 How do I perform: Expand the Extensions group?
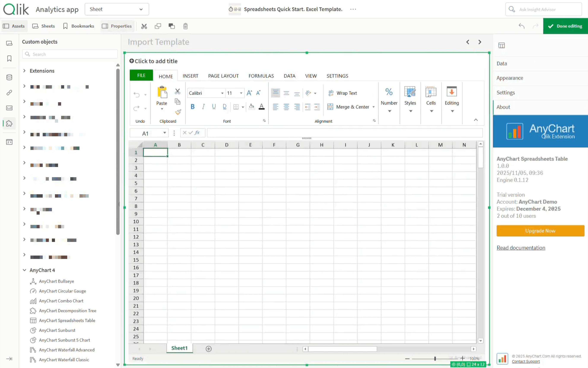click(x=24, y=71)
